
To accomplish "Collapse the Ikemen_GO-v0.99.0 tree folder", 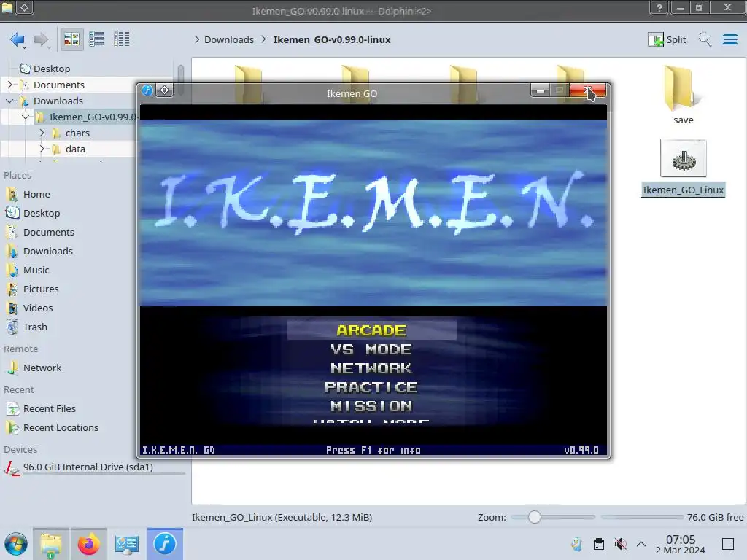I will (26, 117).
